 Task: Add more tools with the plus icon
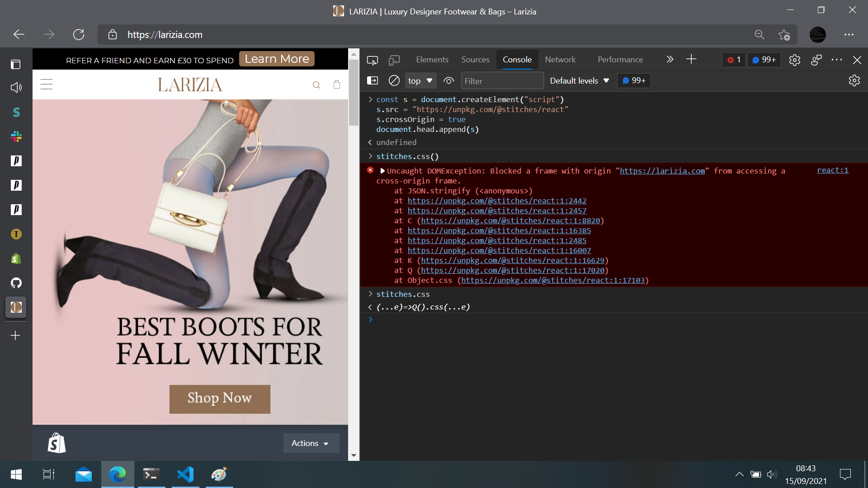(691, 59)
